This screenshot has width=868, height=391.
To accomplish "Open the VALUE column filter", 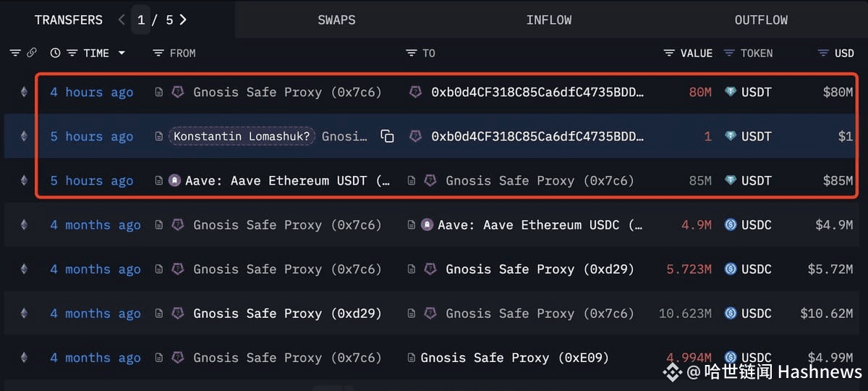I will coord(670,53).
